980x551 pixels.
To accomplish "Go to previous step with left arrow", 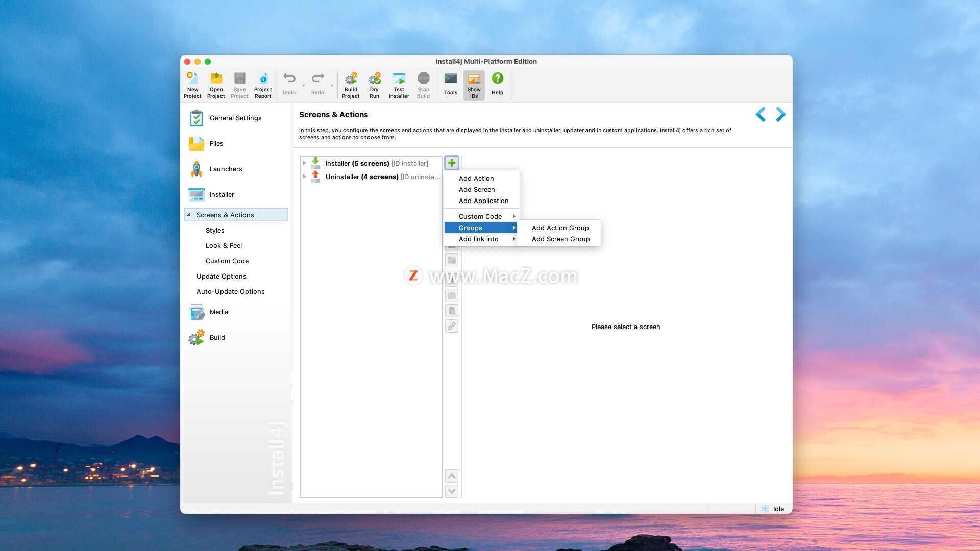I will [761, 114].
